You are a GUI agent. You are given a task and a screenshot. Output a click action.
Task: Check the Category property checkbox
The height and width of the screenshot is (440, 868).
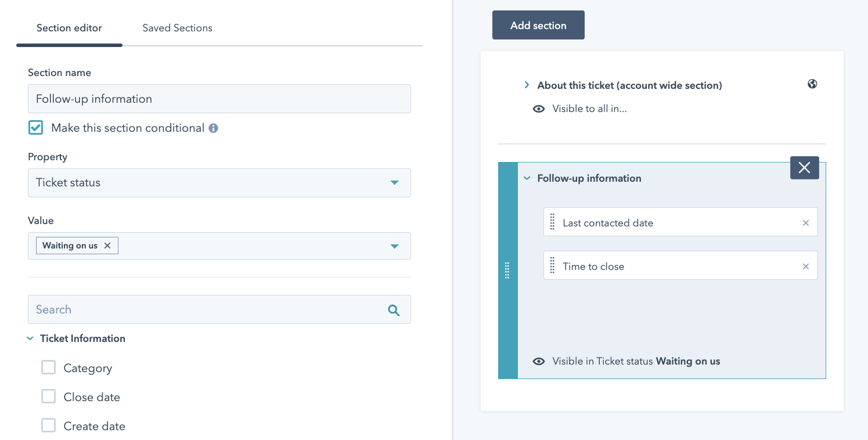pos(48,367)
